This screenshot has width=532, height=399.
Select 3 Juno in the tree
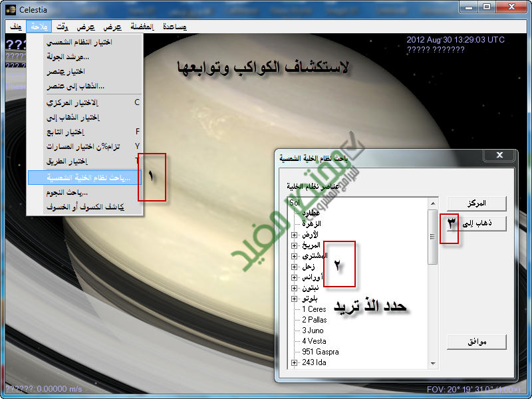click(313, 331)
